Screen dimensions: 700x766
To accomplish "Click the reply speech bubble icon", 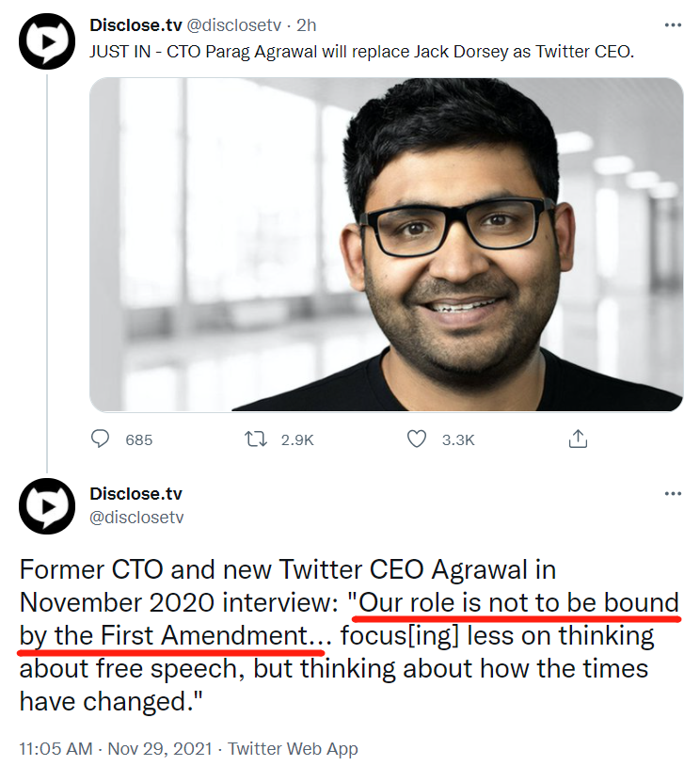I will point(101,439).
